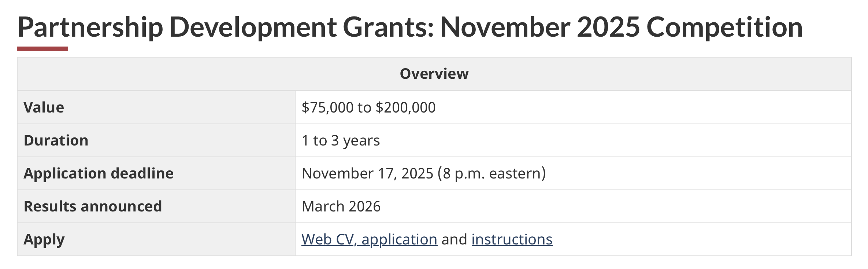Click the $75,000 minimum amount
This screenshot has width=868, height=269.
[x=327, y=108]
